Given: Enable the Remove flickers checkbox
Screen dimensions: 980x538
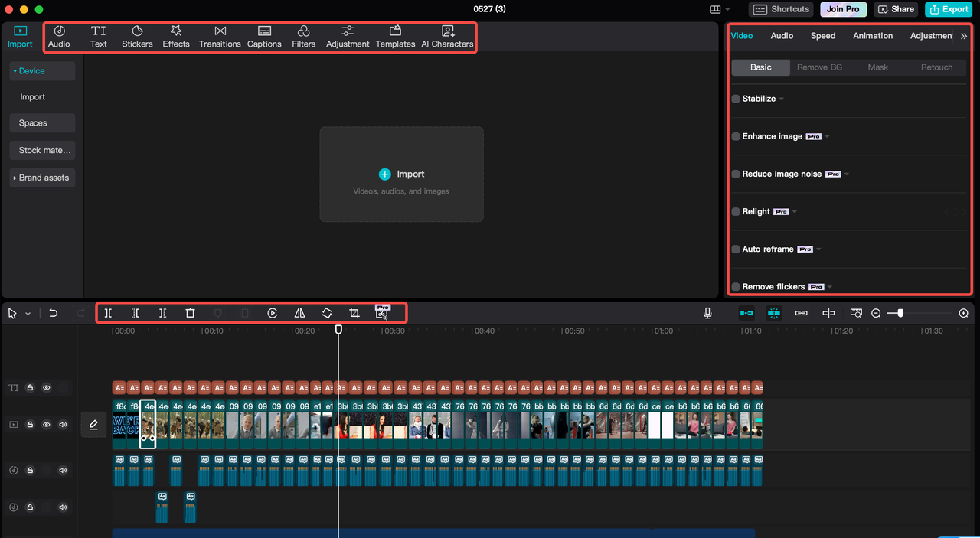Looking at the screenshot, I should (736, 286).
